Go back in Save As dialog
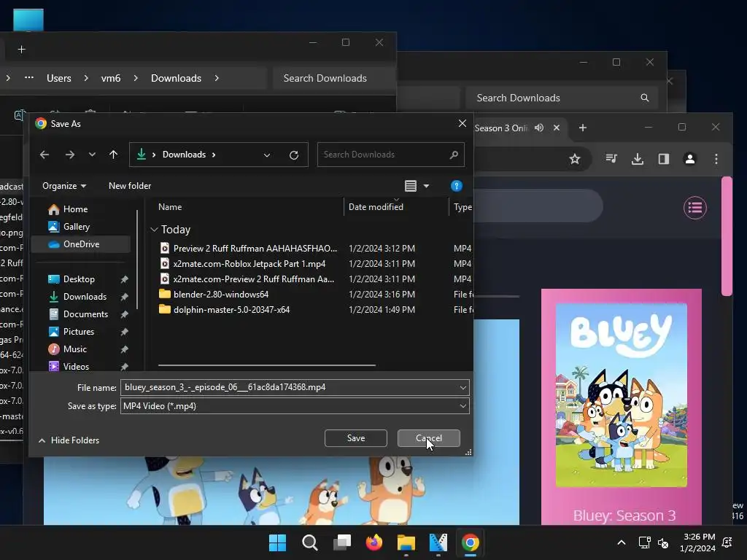The image size is (747, 560). click(44, 155)
